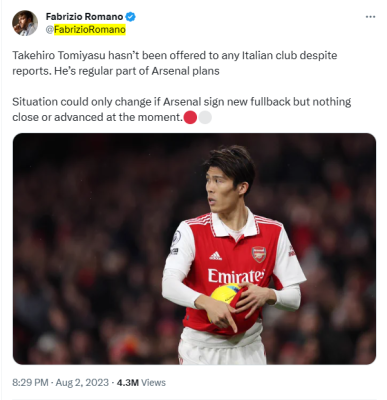Click the red circle emoji

190,117
